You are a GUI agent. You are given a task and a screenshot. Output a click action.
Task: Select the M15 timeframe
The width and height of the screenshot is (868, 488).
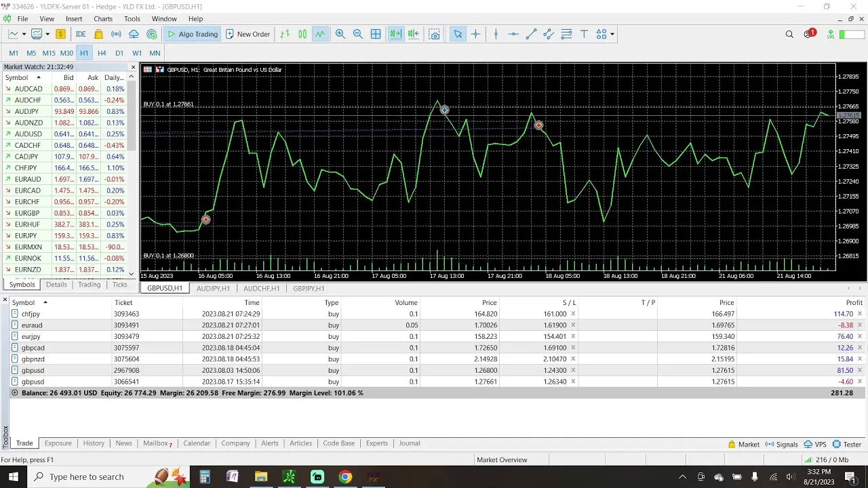coord(49,53)
